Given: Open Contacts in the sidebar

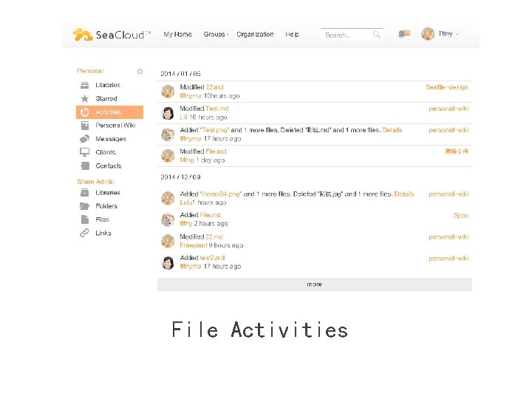Looking at the screenshot, I should 109,166.
